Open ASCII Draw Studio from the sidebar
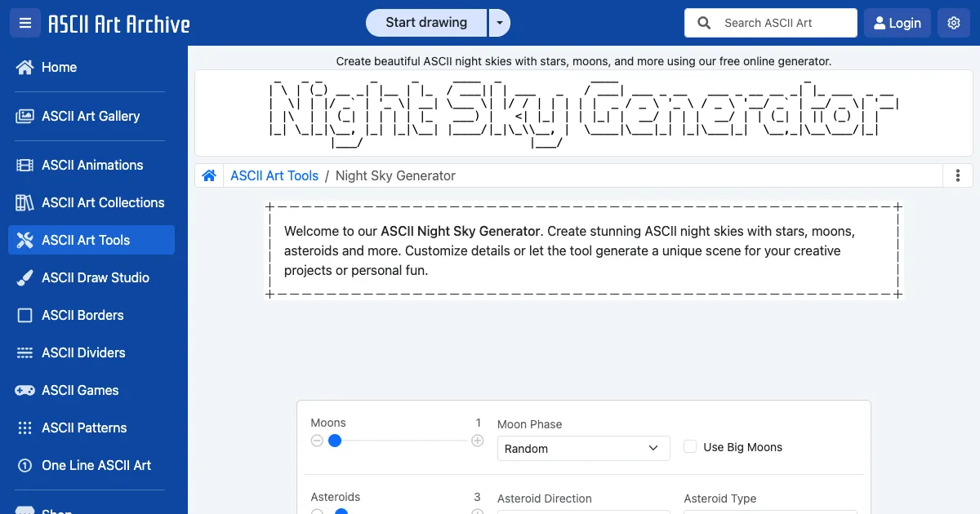The image size is (980, 514). 95,277
